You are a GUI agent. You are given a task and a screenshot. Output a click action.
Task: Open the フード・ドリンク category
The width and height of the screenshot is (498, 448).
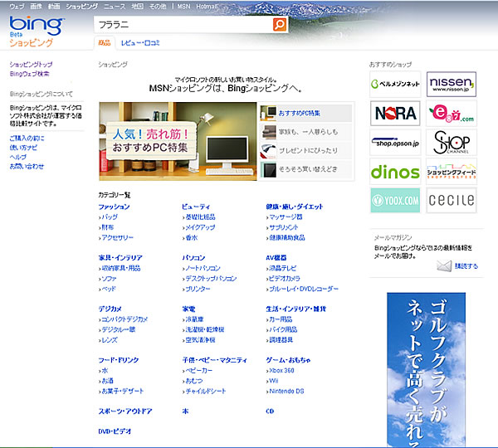point(119,360)
